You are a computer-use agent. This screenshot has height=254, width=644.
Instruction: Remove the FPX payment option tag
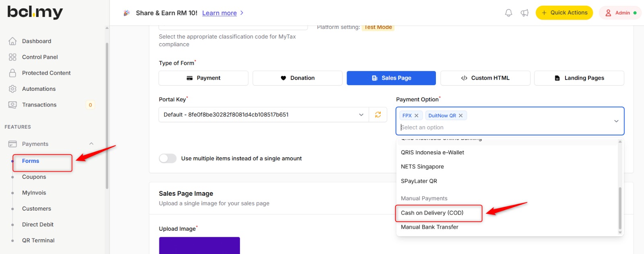[x=417, y=116]
